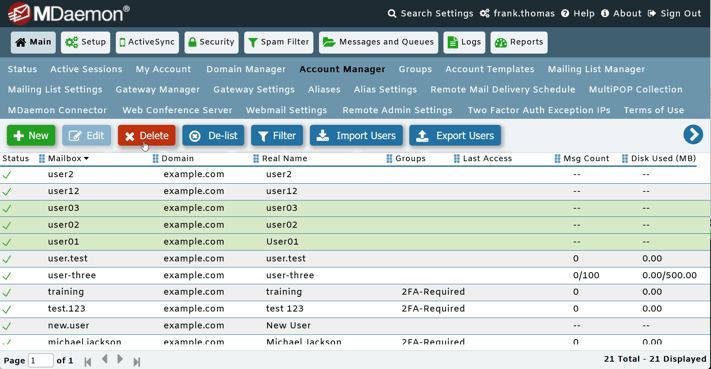Viewport: 711px width, 369px height.
Task: Open Web Conference Server
Action: point(177,110)
